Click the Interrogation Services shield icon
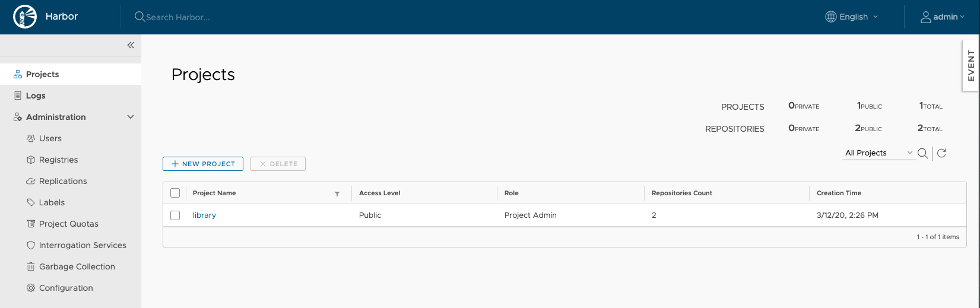Viewport: 980px width, 308px height. coord(31,245)
